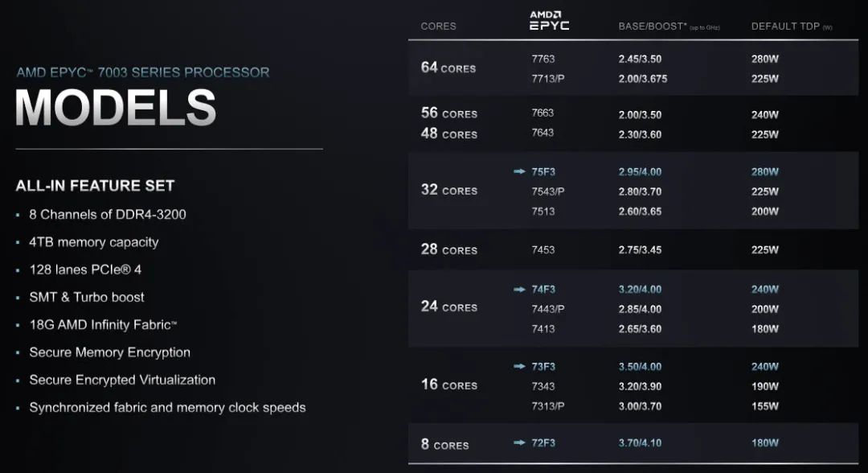Viewport: 868px width, 473px height.
Task: Click the ALL-IN FEATURE SET heading
Action: pyautogui.click(x=95, y=186)
